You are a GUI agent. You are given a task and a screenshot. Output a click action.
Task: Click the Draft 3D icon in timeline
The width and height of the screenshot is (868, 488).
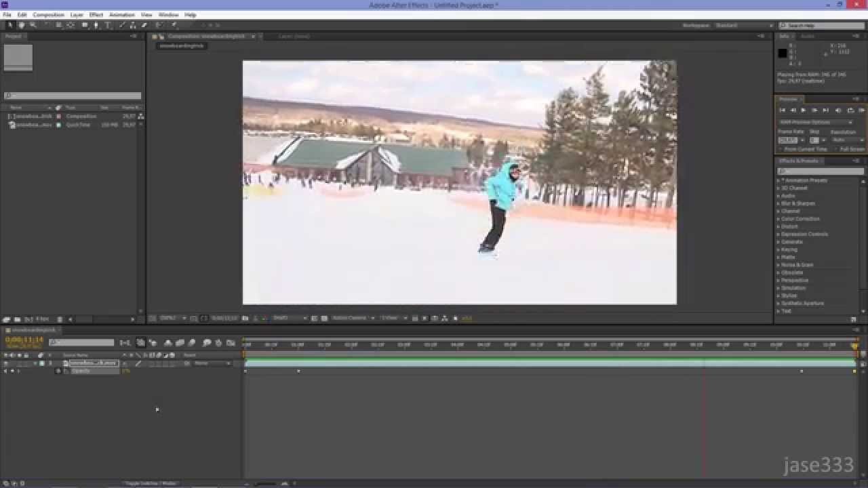click(153, 343)
